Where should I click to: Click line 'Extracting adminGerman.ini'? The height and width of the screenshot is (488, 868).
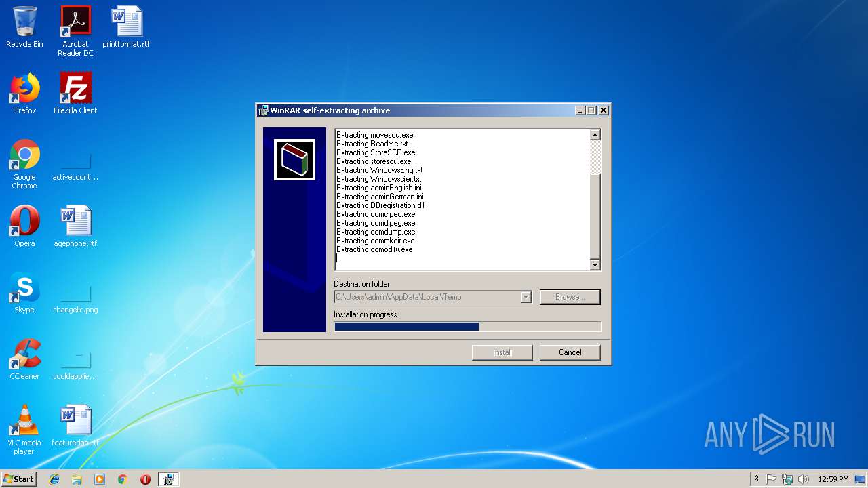(380, 197)
